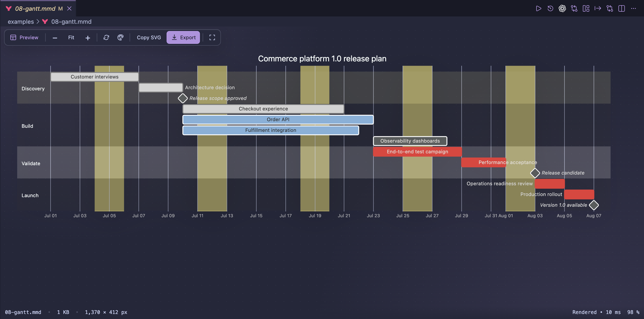Click the Launch section label
644x319 pixels.
tap(30, 196)
